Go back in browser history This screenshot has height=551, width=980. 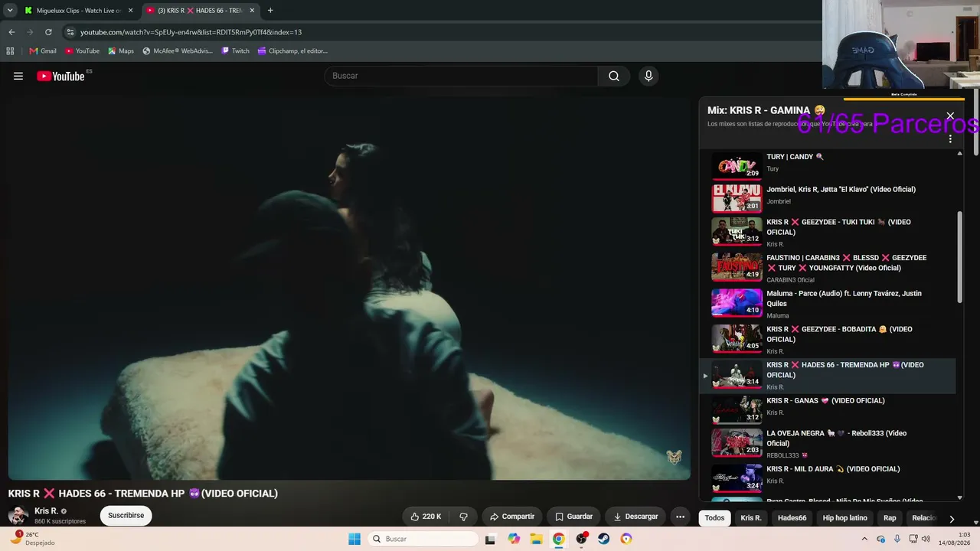(11, 32)
